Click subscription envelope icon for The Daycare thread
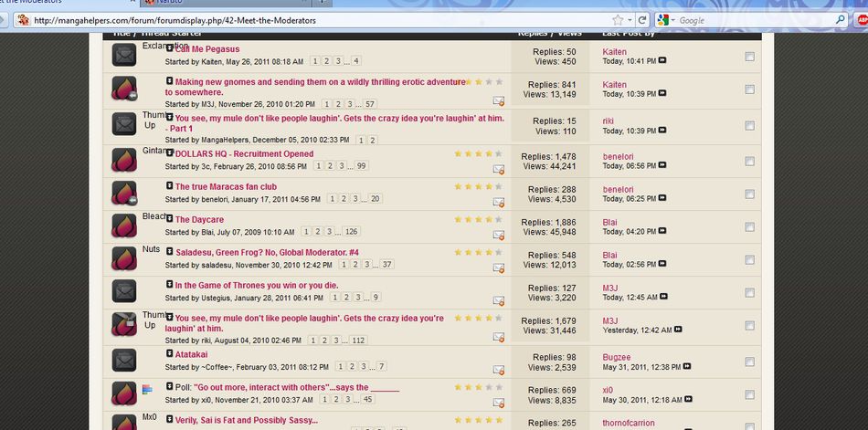868x430 pixels. (x=498, y=235)
